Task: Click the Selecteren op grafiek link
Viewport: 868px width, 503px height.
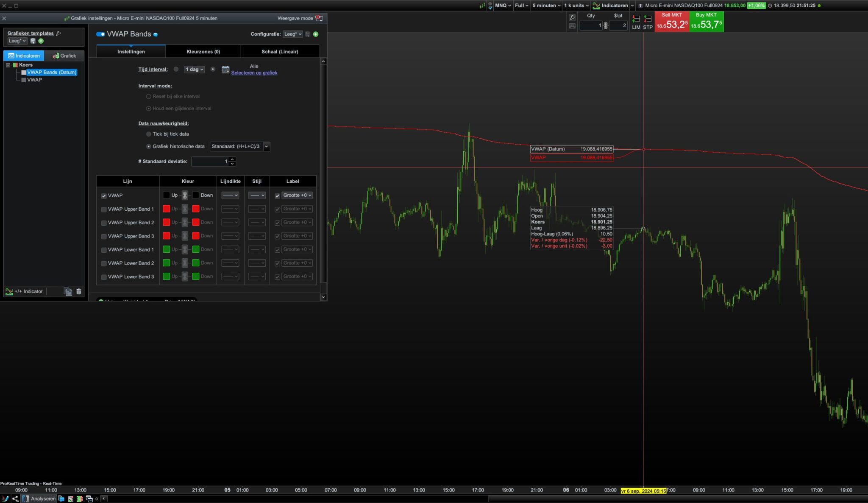Action: pyautogui.click(x=254, y=73)
